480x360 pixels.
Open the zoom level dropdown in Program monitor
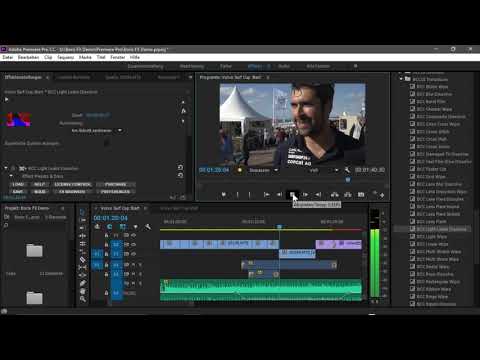click(264, 170)
